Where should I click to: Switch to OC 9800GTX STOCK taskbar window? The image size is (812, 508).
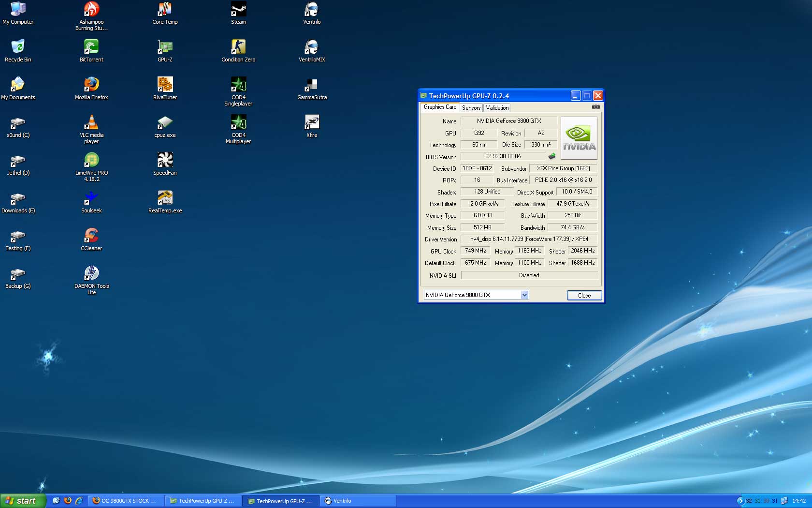pos(125,501)
